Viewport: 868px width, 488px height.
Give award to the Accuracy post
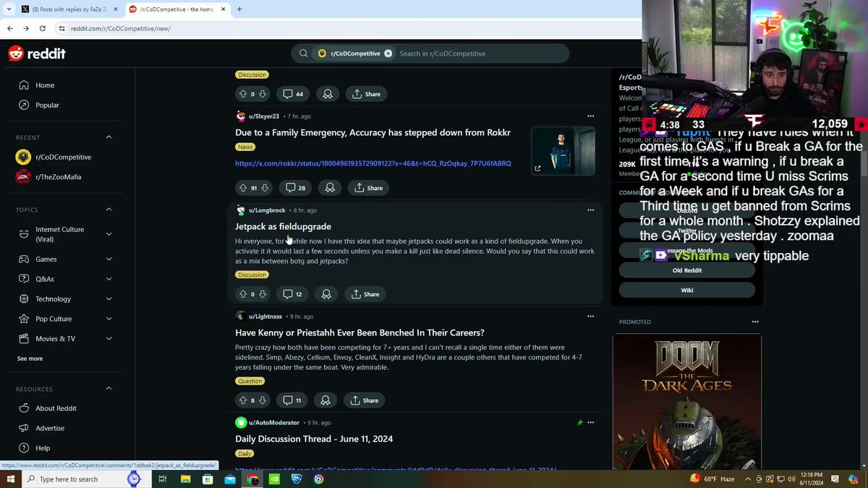pyautogui.click(x=330, y=188)
